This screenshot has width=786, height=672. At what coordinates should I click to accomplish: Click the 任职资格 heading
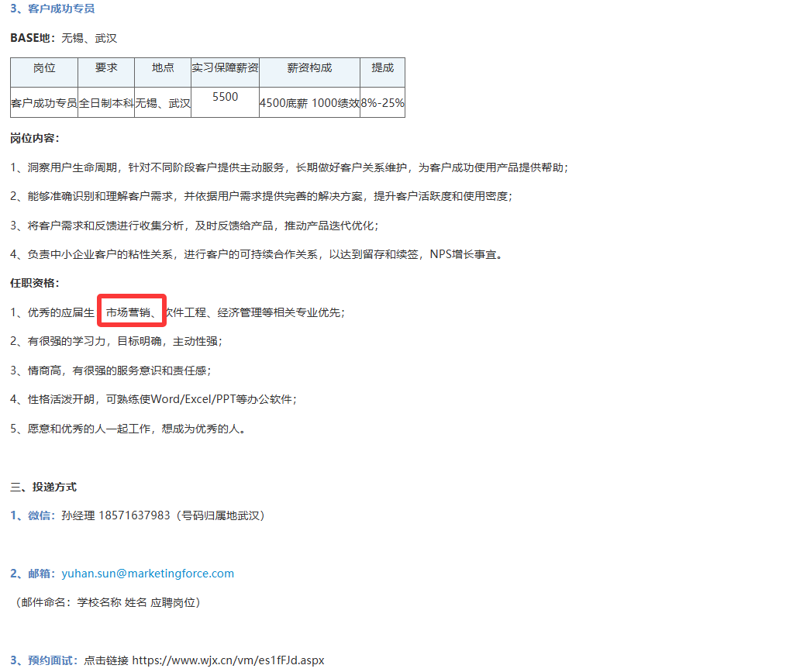click(35, 283)
